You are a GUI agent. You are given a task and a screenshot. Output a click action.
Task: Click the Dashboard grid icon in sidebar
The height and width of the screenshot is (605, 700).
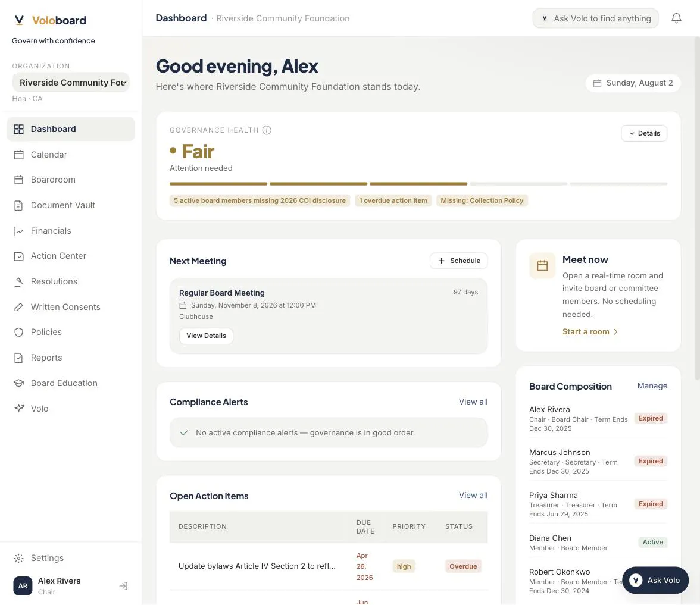[19, 129]
